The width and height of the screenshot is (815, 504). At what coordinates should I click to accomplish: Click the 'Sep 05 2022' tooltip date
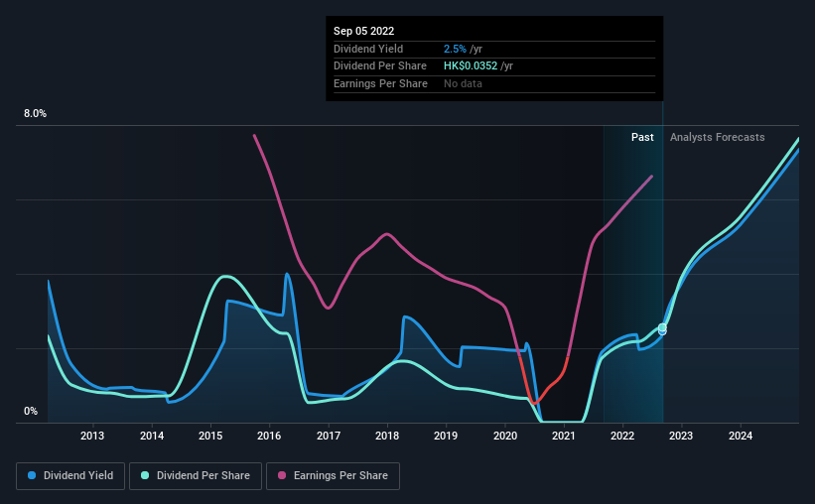point(364,31)
